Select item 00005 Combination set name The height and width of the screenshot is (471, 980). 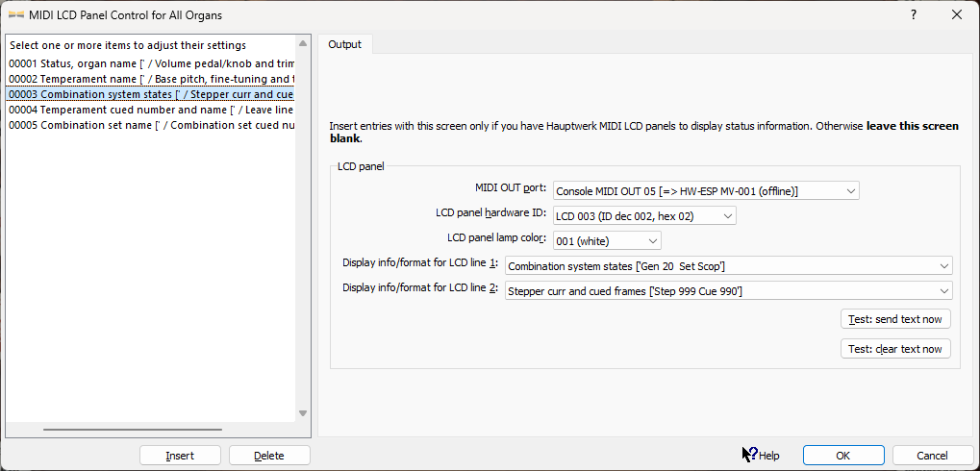coord(151,125)
